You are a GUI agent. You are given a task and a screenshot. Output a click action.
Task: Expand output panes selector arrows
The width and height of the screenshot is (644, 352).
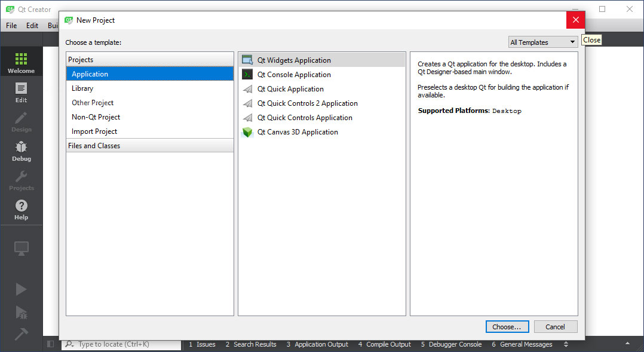click(566, 344)
